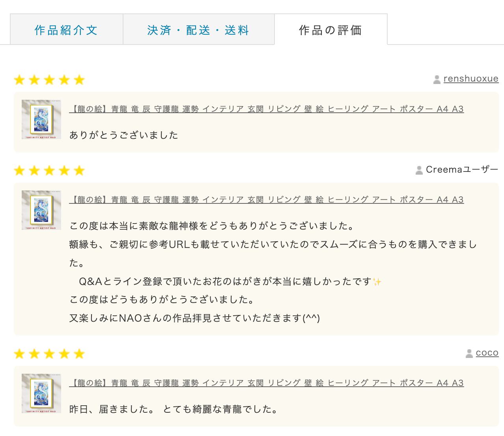Open 【龍の絵】 product title in coco's review
This screenshot has width=504, height=436.
(x=266, y=383)
